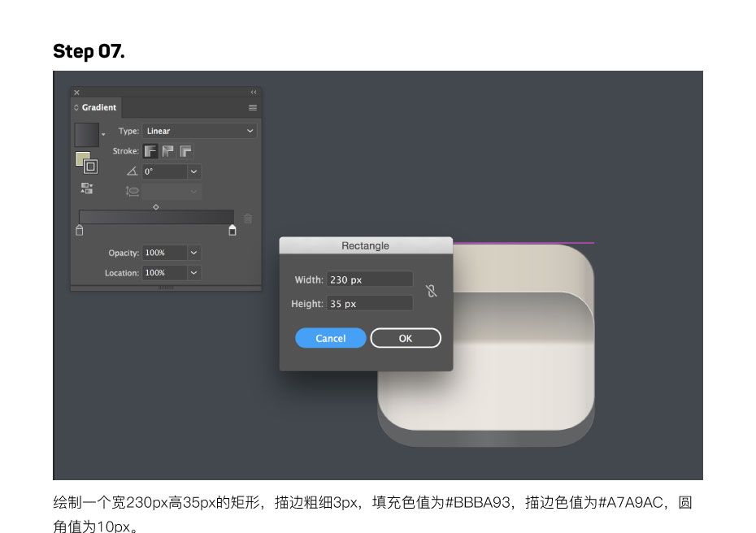The image size is (756, 533).
Task: Click the gradient fill preview swatch
Action: pyautogui.click(x=87, y=134)
